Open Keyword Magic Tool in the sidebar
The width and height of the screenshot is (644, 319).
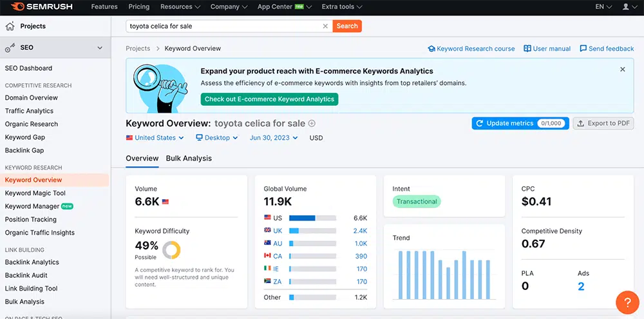(x=35, y=193)
